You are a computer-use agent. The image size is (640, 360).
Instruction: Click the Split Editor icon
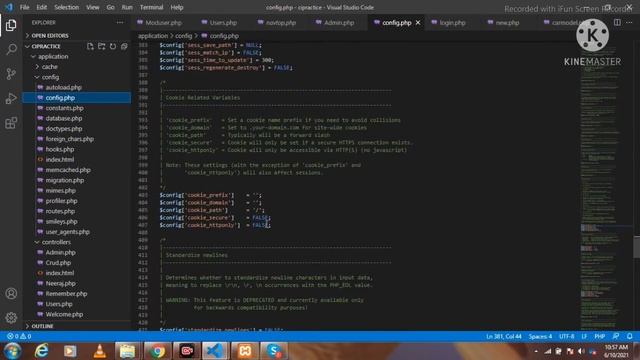pyautogui.click(x=617, y=23)
